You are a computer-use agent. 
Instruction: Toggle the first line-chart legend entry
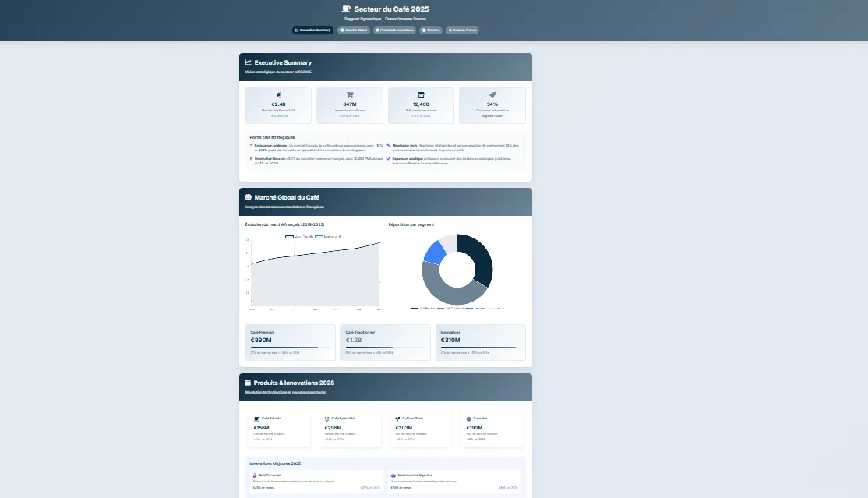tap(299, 237)
